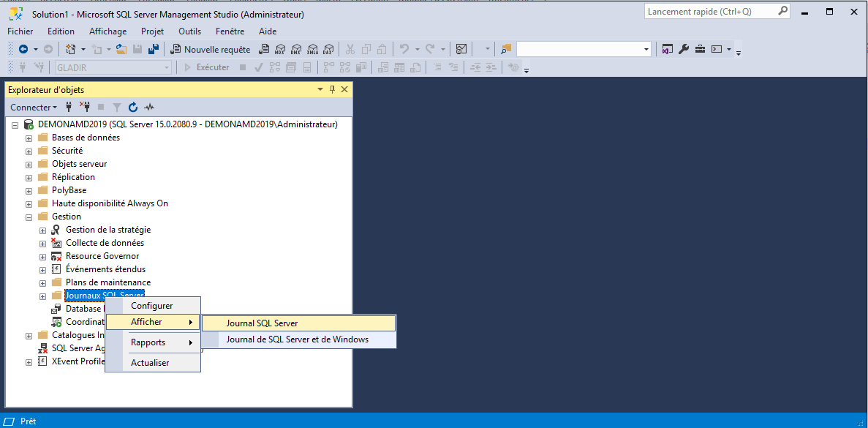Click Database Engine Query icon beside Nouvelle requête

(x=265, y=49)
